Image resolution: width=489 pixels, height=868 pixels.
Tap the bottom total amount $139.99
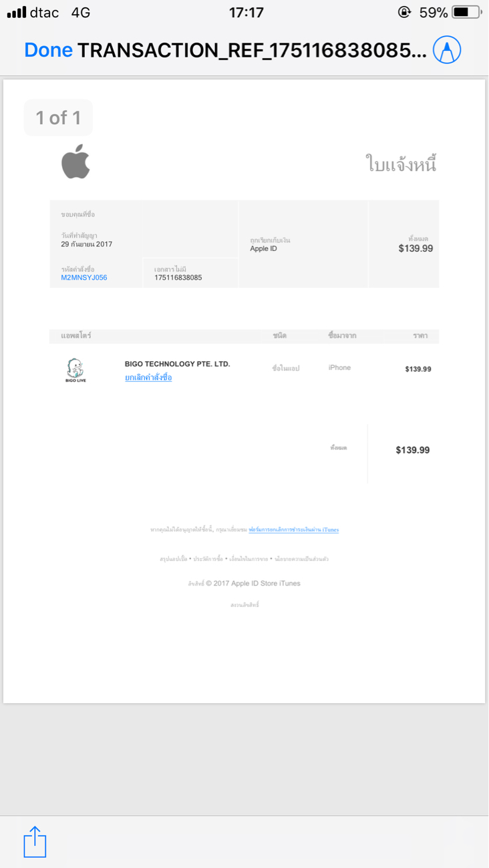[x=412, y=450]
